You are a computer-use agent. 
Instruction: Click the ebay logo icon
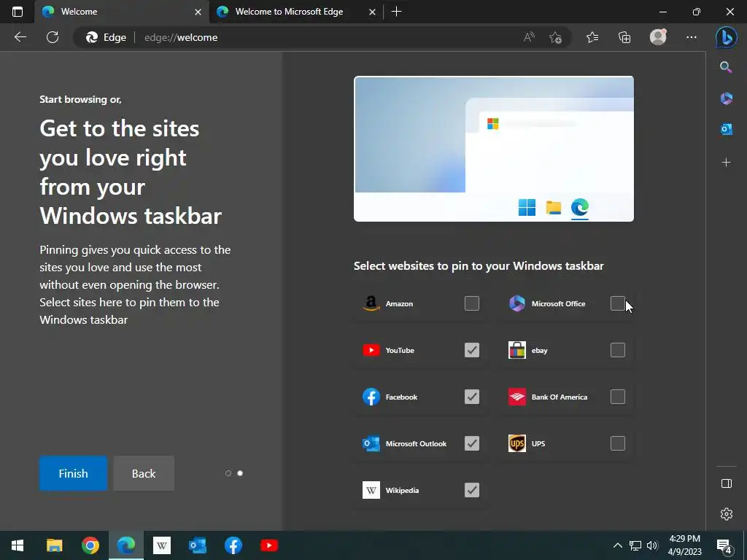(x=517, y=350)
